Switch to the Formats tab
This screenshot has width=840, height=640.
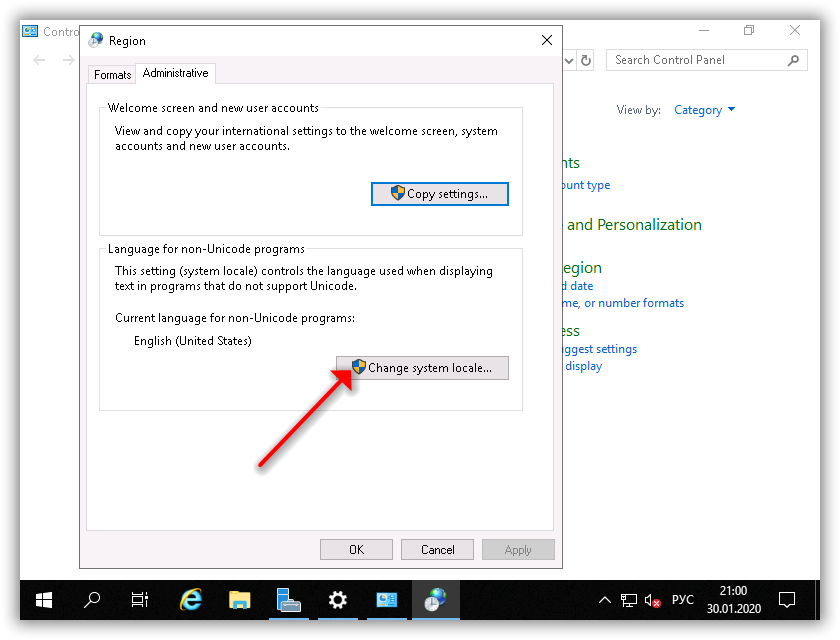point(112,75)
